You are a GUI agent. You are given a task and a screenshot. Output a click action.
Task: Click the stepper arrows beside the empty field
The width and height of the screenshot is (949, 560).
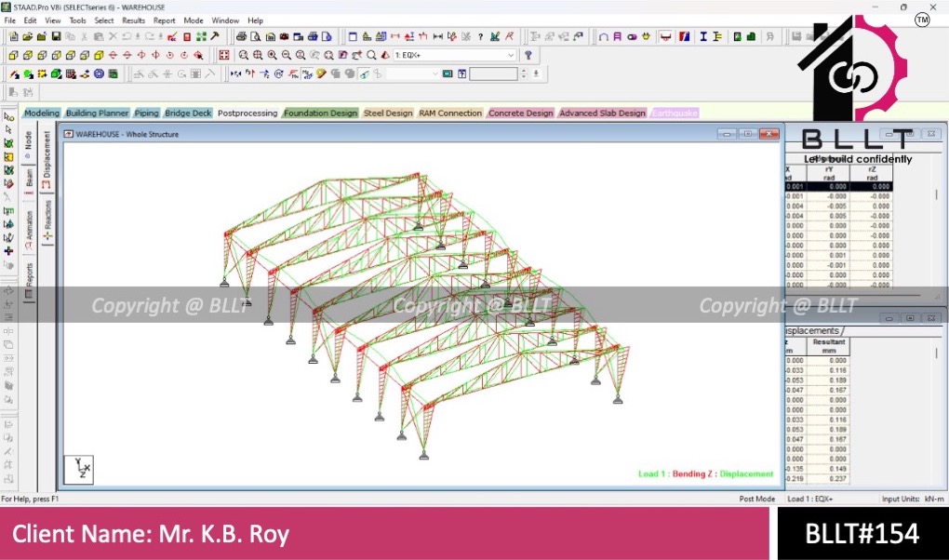pyautogui.click(x=524, y=73)
